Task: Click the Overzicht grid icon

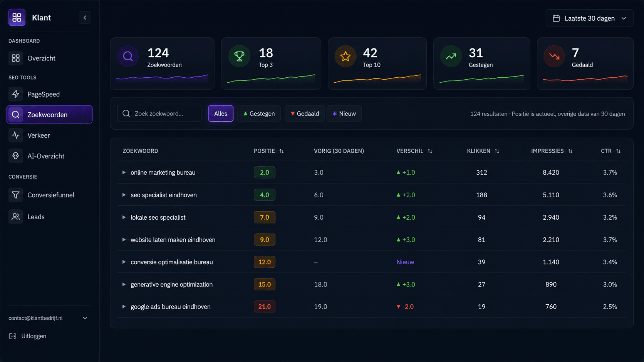Action: (x=15, y=58)
